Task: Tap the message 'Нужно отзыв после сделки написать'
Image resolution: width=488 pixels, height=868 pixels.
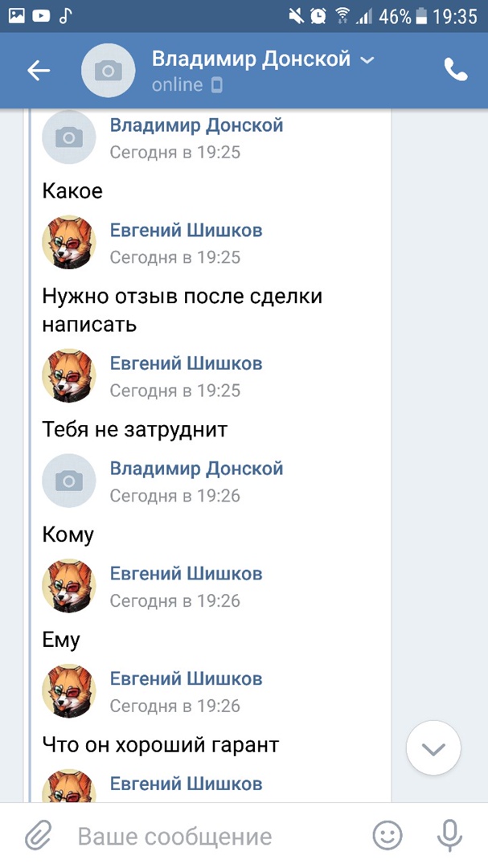Action: 182,310
